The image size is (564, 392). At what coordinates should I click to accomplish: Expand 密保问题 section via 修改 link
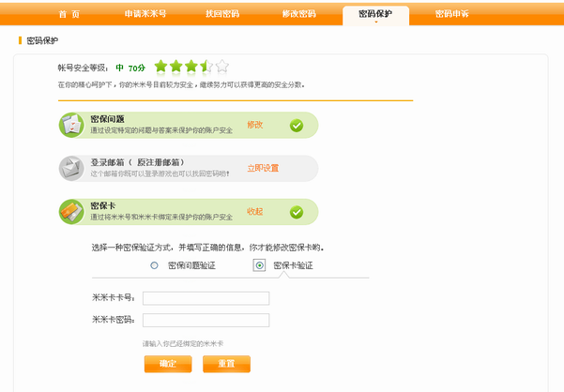point(254,124)
